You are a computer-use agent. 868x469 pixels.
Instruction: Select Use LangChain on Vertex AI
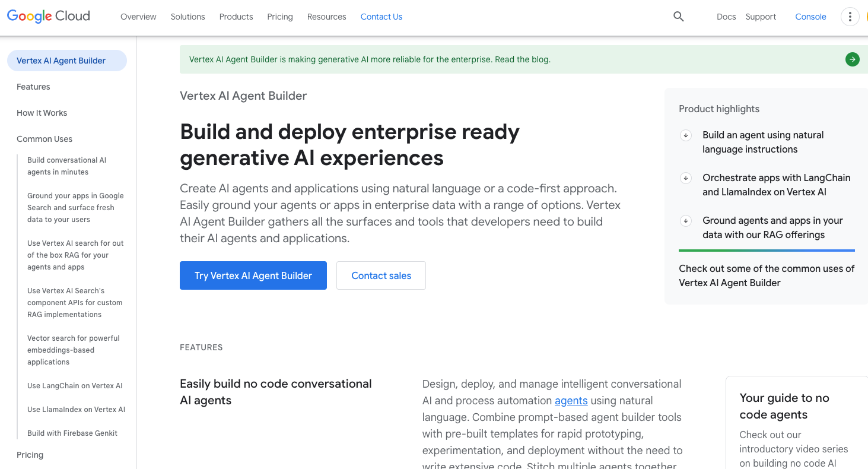75,386
